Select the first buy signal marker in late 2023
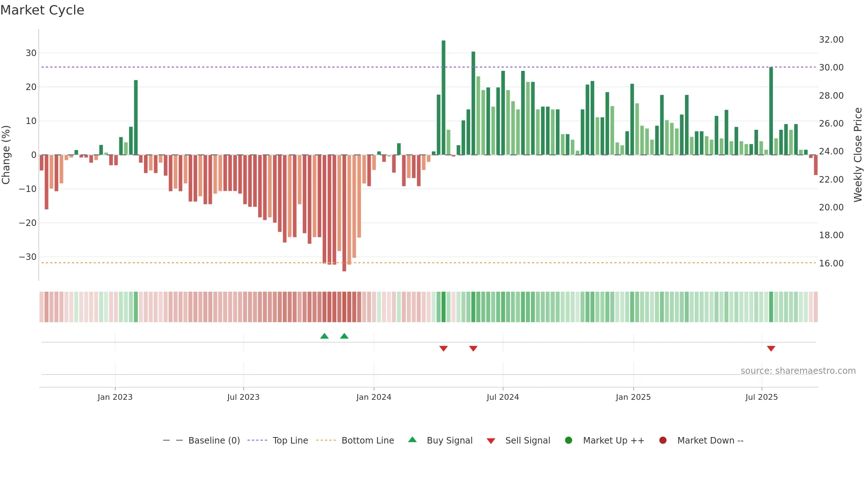The image size is (868, 488). [x=324, y=336]
